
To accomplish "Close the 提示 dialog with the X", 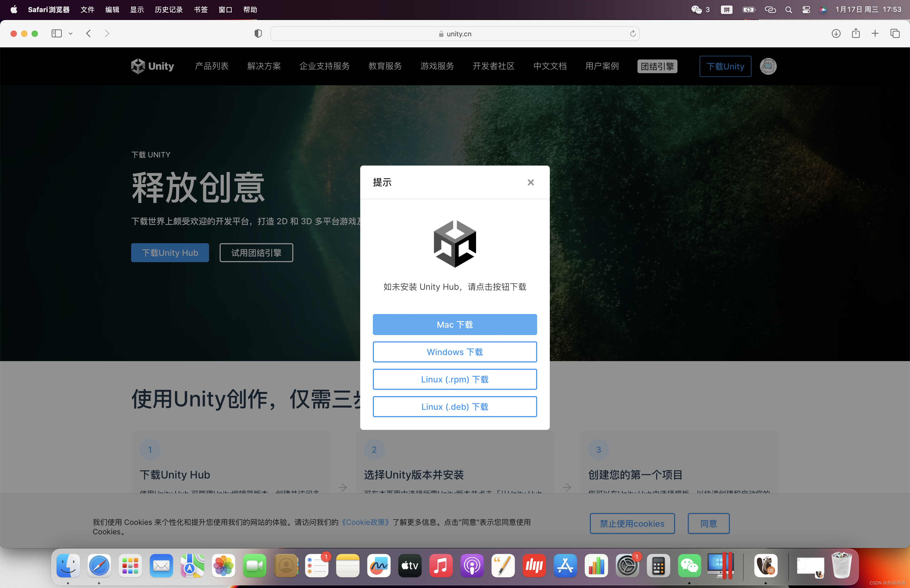I will (x=530, y=182).
